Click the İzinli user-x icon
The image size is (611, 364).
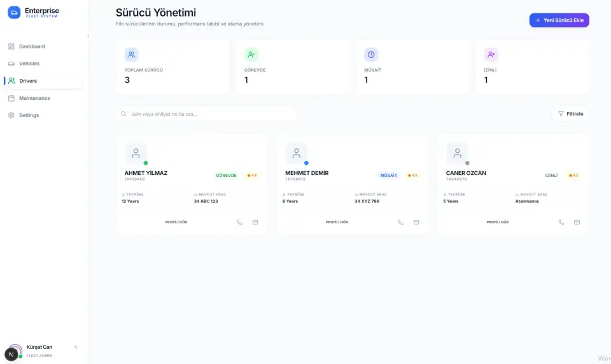[491, 55]
